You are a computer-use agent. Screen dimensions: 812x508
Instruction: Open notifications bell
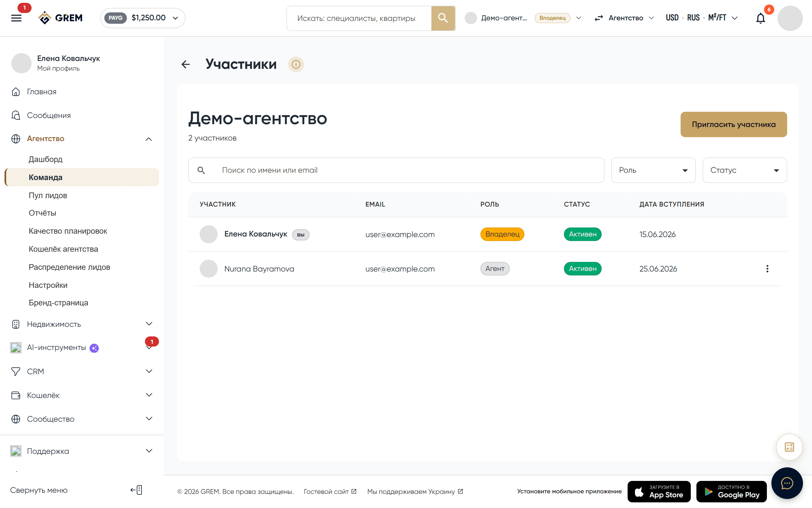[x=760, y=18]
